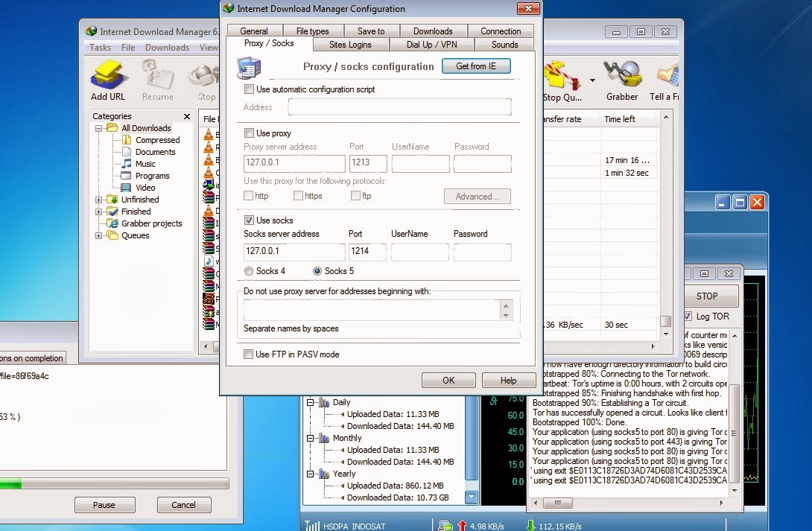Switch to the General tab

point(254,31)
